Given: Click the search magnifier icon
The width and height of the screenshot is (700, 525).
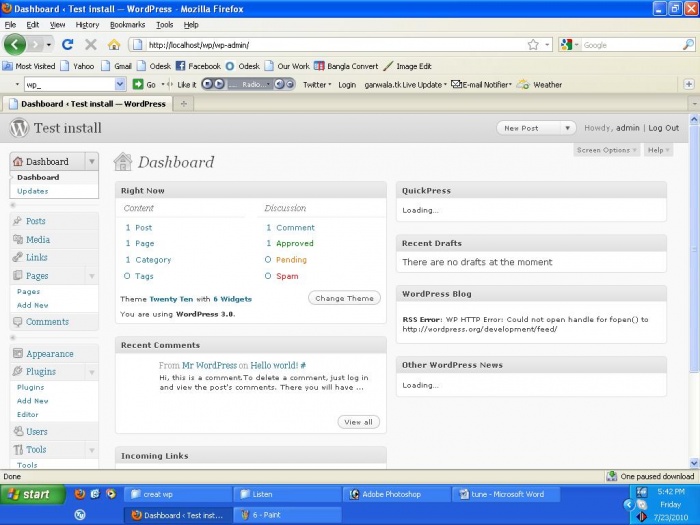Looking at the screenshot, I should 688,45.
